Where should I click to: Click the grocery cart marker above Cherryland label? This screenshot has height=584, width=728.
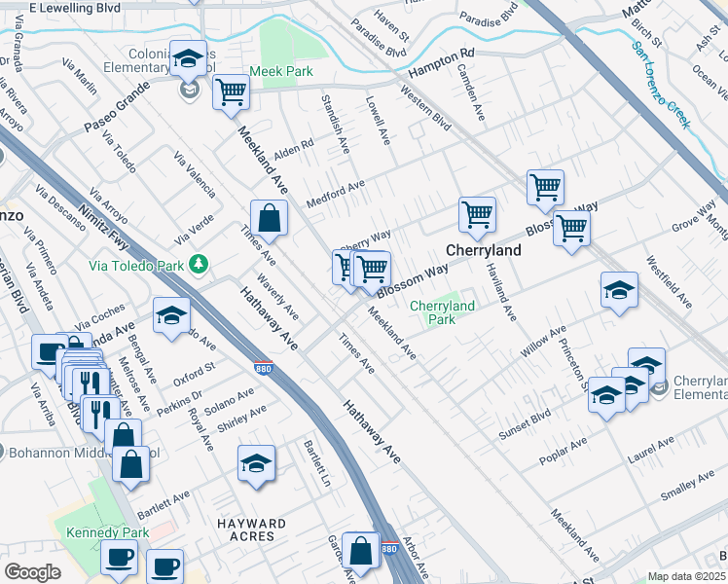[477, 215]
